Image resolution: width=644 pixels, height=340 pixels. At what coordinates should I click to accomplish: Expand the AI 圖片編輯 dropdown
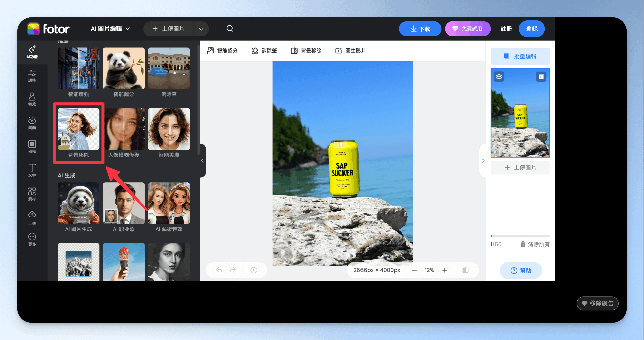(110, 29)
